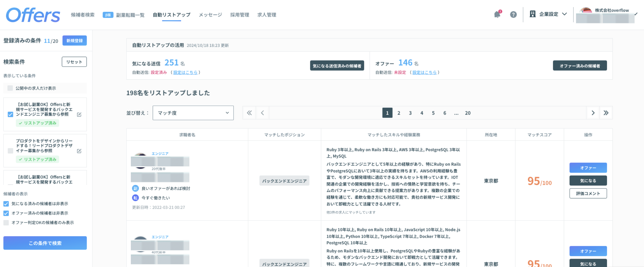Toggle オファー済みの候補者は非表示 checkbox

pos(6,213)
